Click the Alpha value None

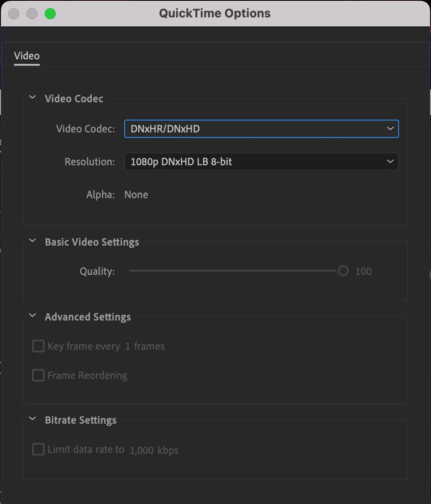136,194
